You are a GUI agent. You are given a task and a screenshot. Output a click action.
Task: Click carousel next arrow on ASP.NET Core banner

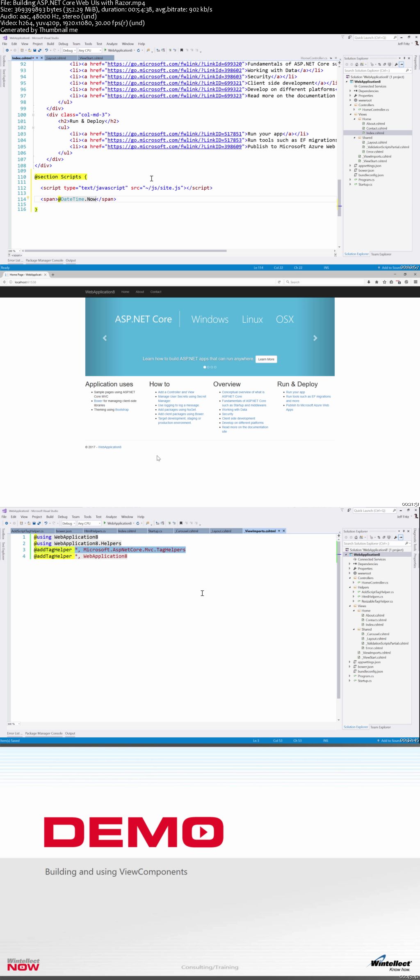click(315, 338)
